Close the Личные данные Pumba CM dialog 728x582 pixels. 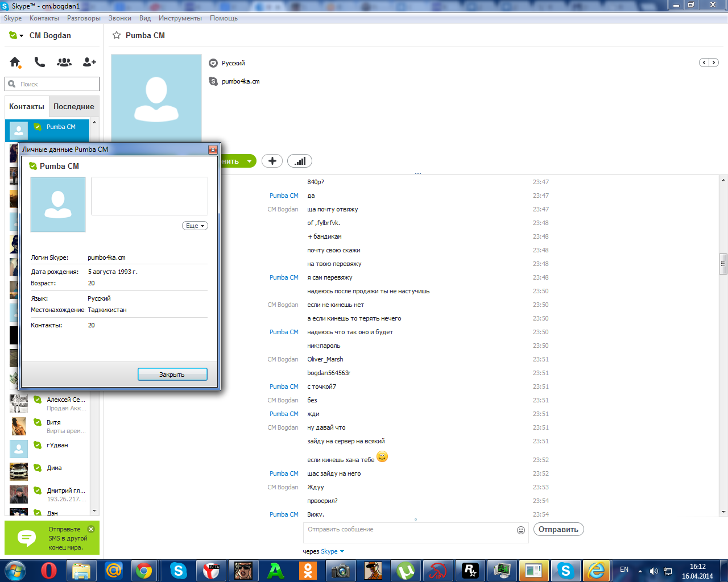click(x=213, y=149)
